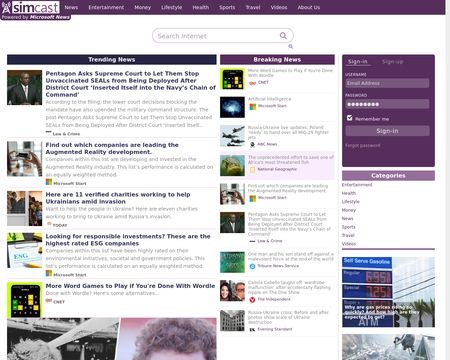The height and width of the screenshot is (360, 450).
Task: Open Pentagon Asks Supreme Court trending headline
Action: pyautogui.click(x=131, y=84)
